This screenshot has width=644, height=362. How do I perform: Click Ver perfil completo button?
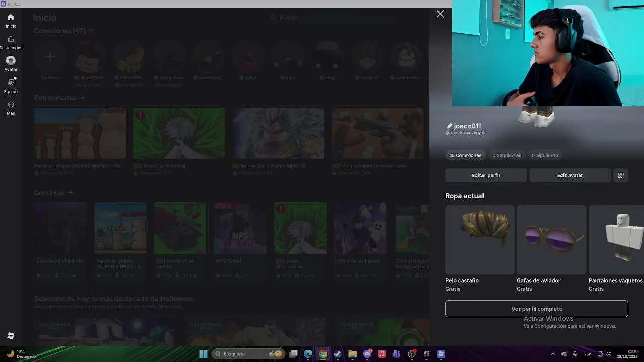click(x=537, y=309)
